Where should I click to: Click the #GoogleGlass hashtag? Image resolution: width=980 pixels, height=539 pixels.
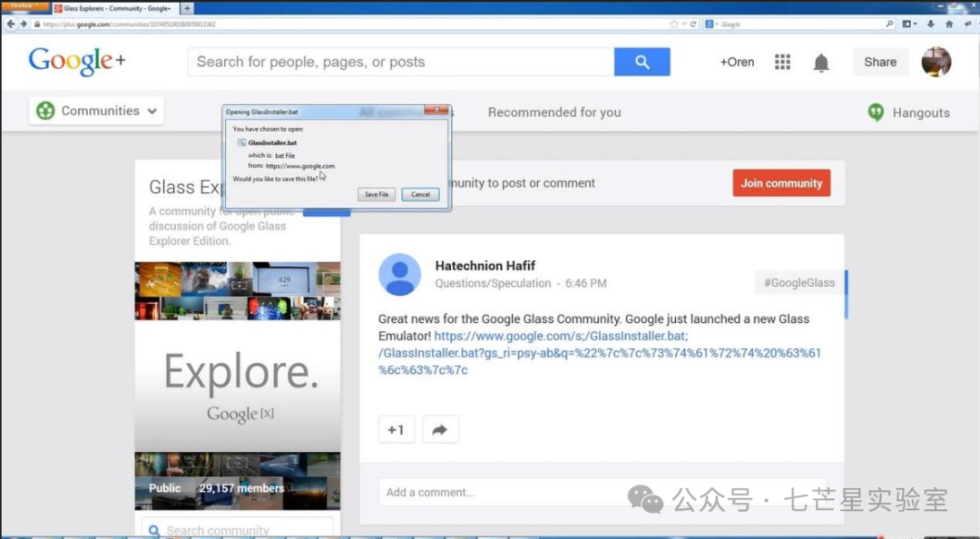point(799,282)
